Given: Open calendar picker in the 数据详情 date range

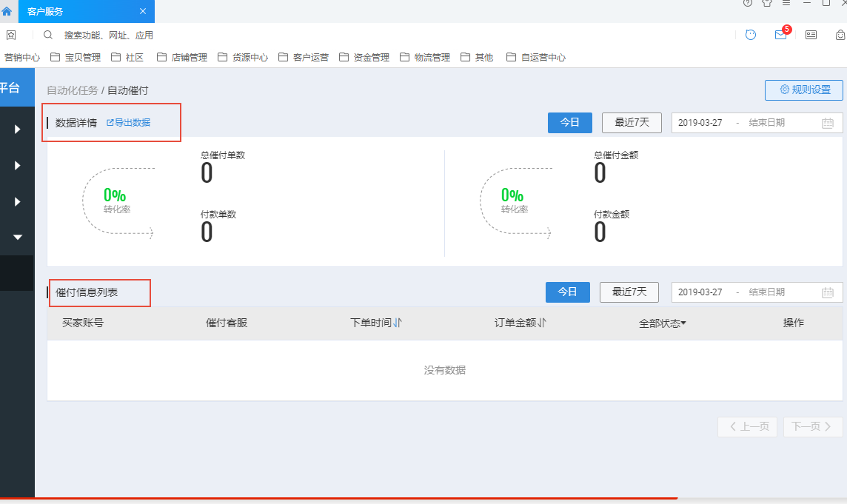Looking at the screenshot, I should point(827,123).
